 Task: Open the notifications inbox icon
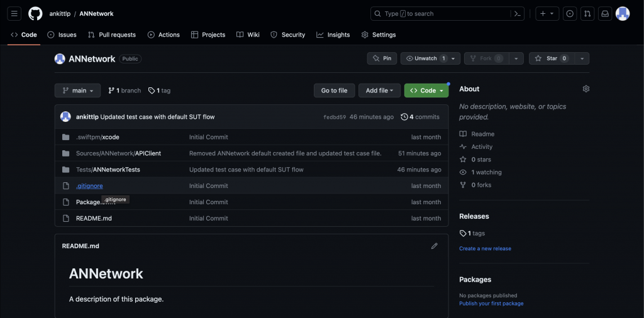click(605, 14)
